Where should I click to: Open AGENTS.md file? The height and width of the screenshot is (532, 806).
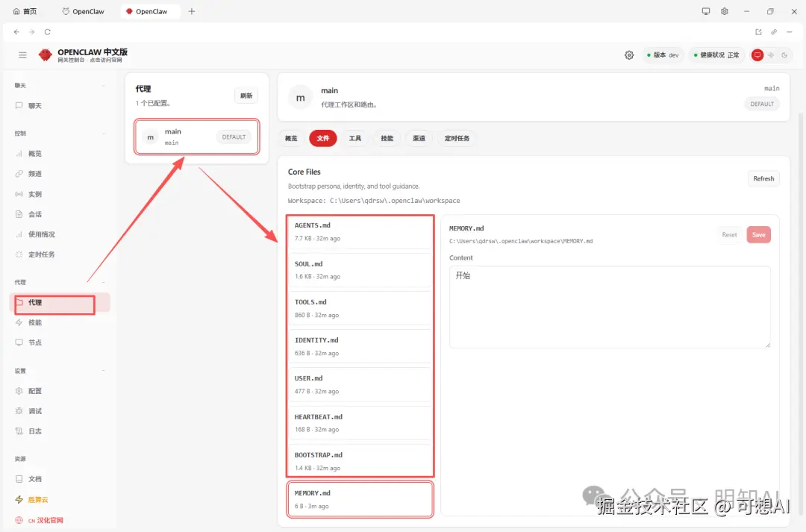pyautogui.click(x=360, y=232)
